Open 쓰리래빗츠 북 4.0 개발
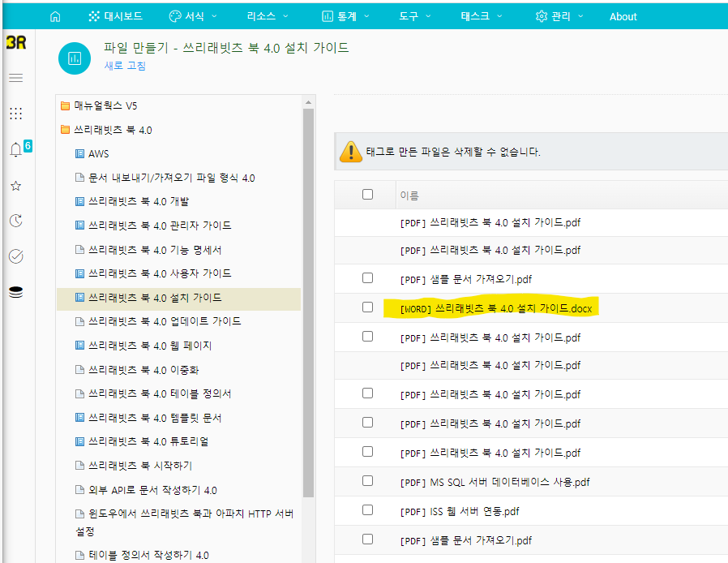Screen dimensions: 728x563 (139, 202)
